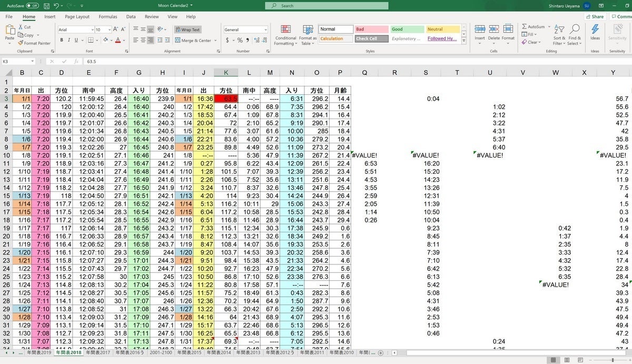
Task: Click the Format Painter brush icon
Action: tap(21, 43)
